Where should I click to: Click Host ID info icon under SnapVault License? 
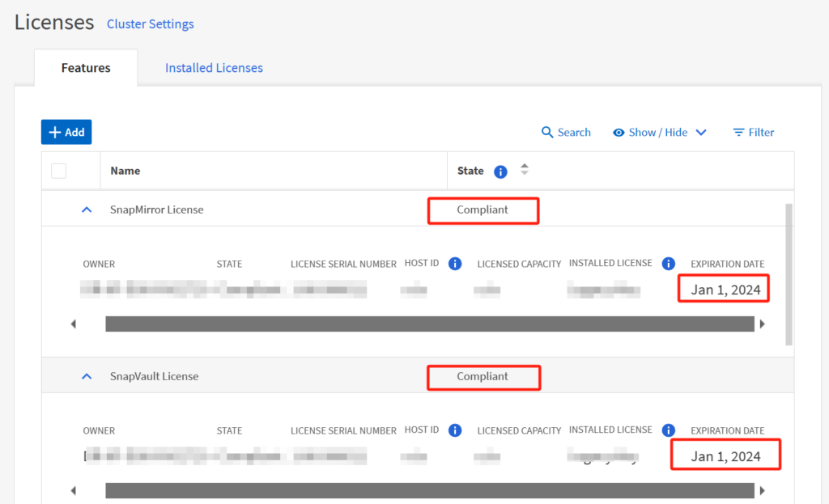455,430
